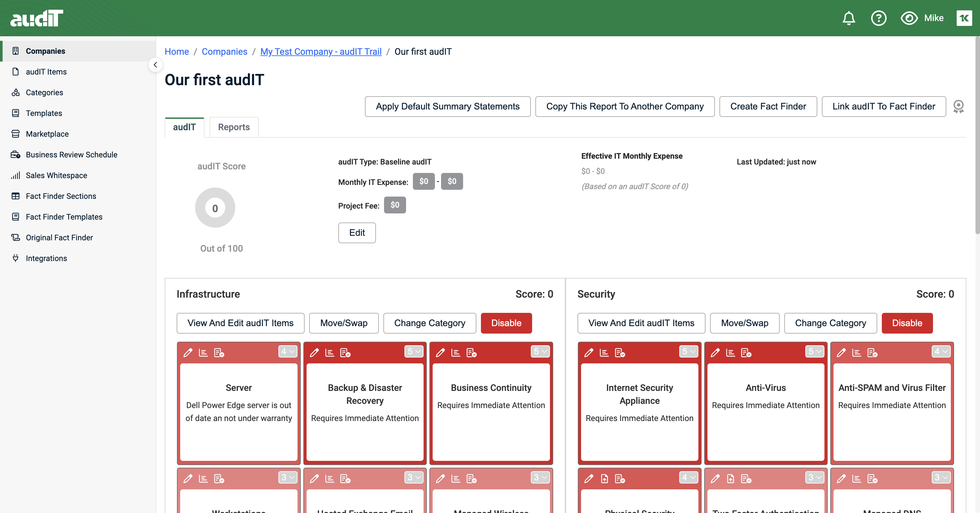
Task: Edit Internet Security Appliance via pencil icon
Action: tap(589, 352)
